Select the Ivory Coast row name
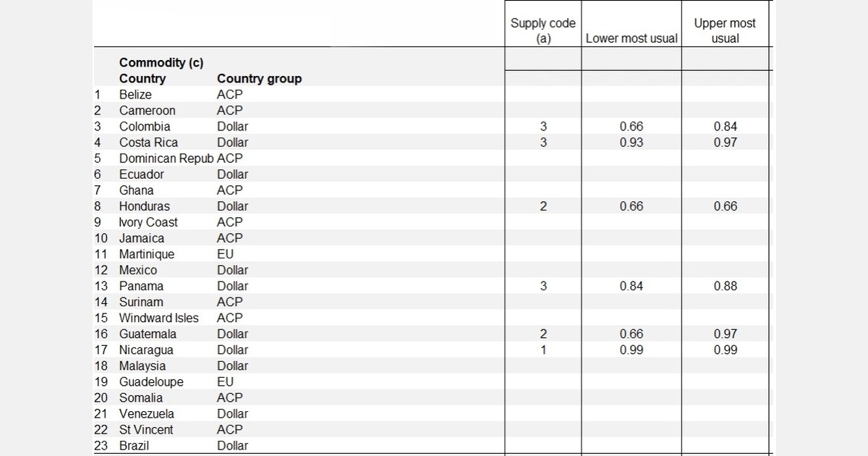The height and width of the screenshot is (456, 868). tap(148, 222)
